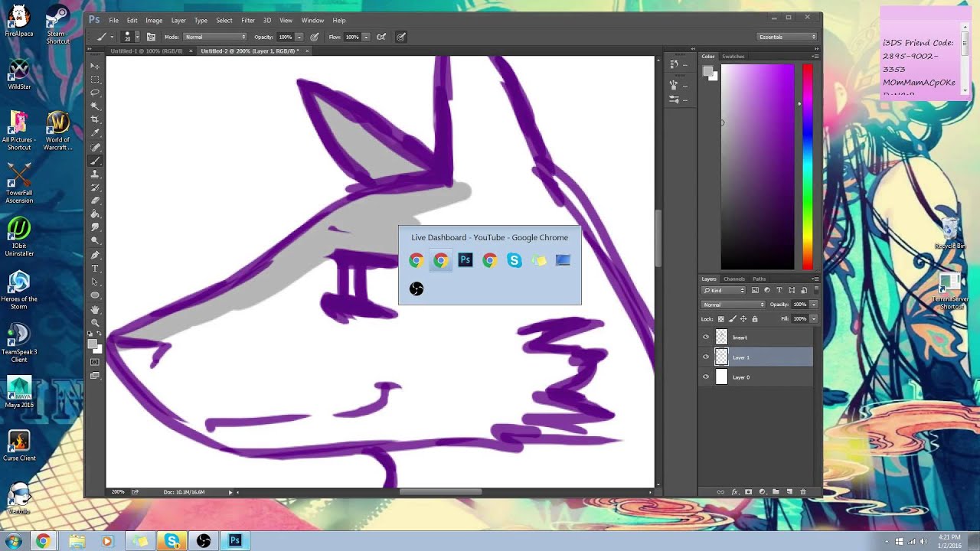Hide Layer 0 with its eye icon
This screenshot has height=551, width=980.
706,377
